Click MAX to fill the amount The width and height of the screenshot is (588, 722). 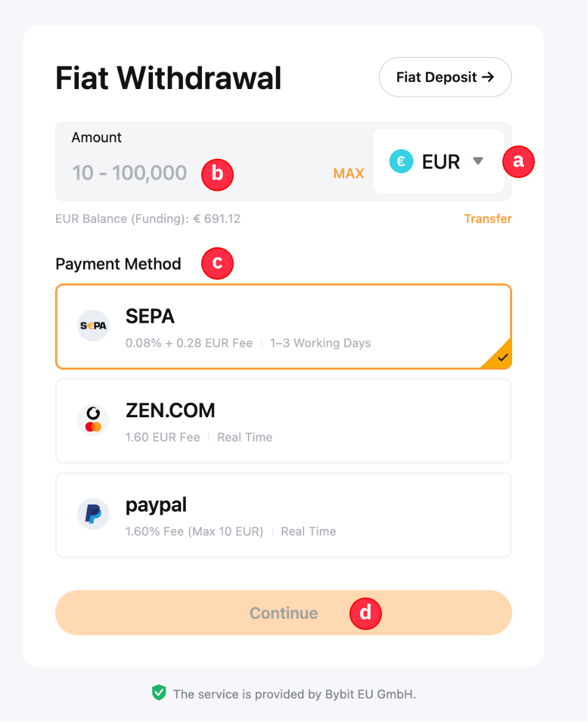[348, 173]
